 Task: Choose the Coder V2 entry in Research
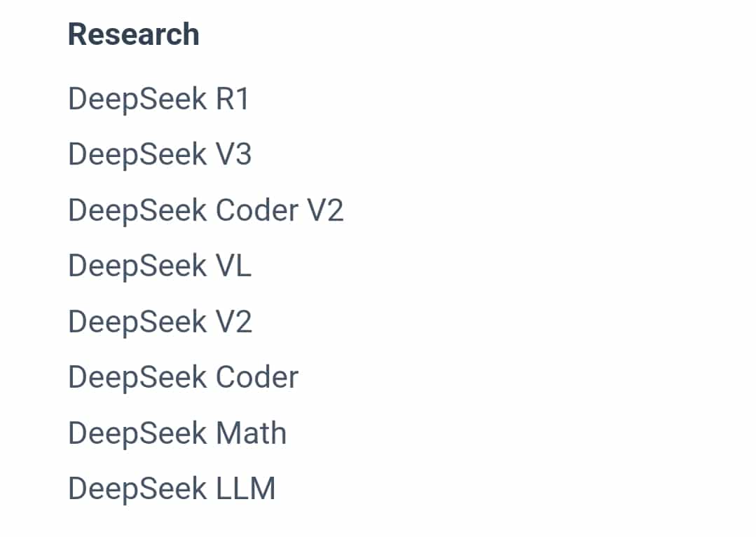pos(206,210)
